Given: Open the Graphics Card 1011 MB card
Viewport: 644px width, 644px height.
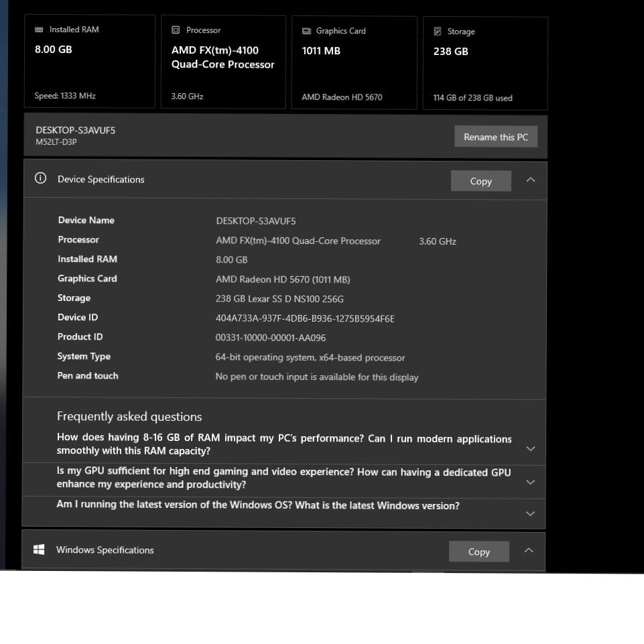Looking at the screenshot, I should (x=354, y=63).
